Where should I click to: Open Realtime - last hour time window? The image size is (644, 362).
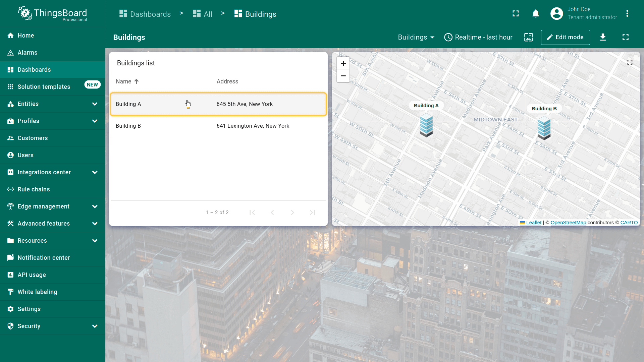pyautogui.click(x=478, y=37)
